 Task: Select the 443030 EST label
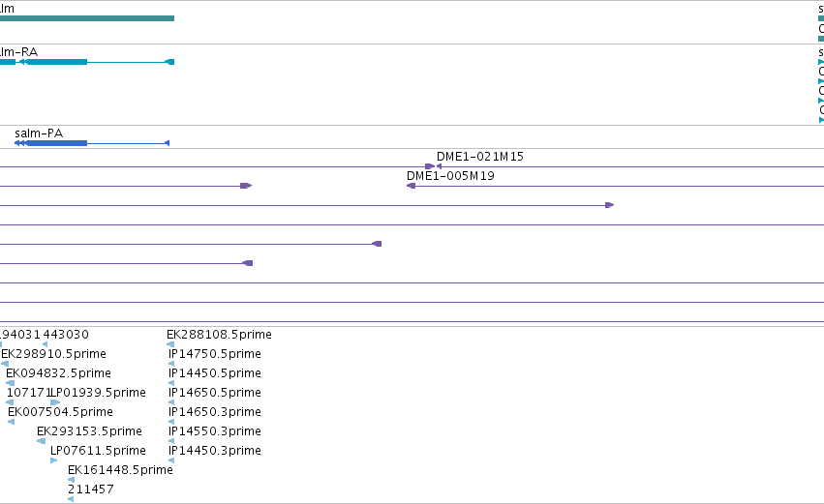66,335
